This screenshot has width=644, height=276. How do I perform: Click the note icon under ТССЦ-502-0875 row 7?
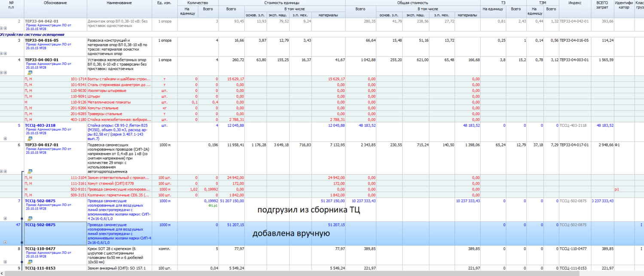(x=30, y=218)
